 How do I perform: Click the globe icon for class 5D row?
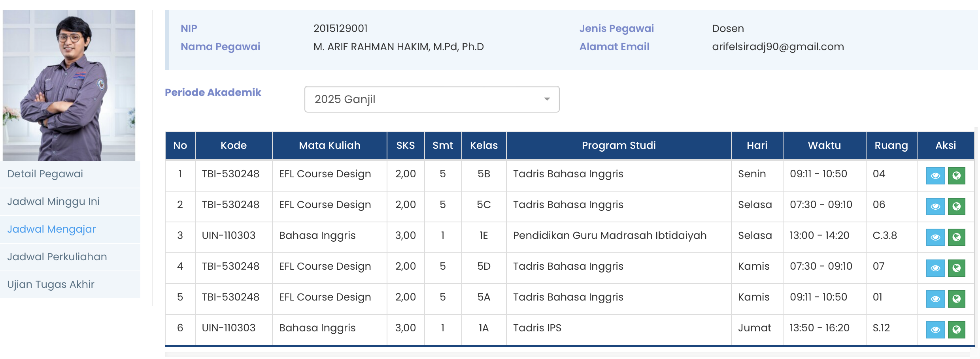point(956,268)
